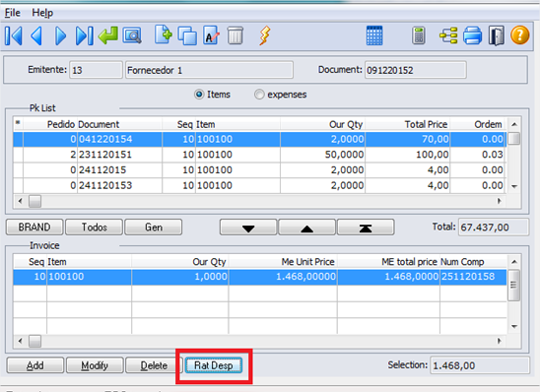
Task: Click the Document number field
Action: pyautogui.click(x=416, y=70)
